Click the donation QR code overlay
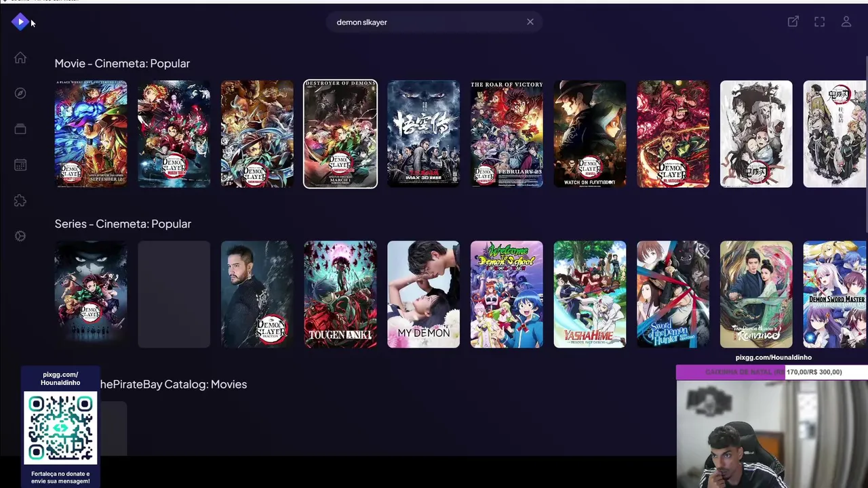 click(x=60, y=428)
